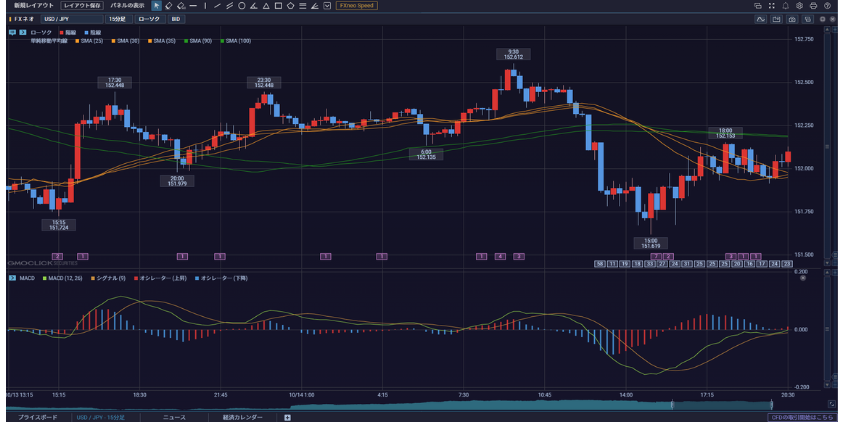Open the 15分足 timeframe dropdown
Viewport: 844px width, 422px height.
click(117, 19)
